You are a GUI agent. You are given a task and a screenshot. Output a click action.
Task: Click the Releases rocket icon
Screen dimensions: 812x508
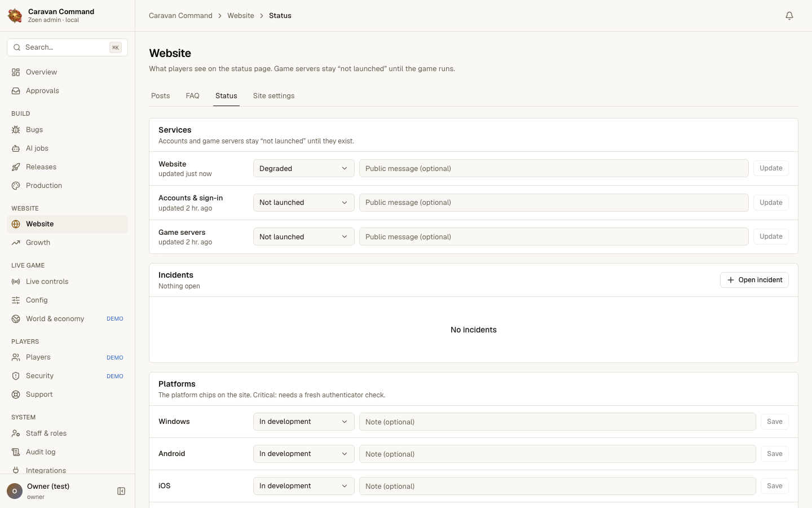coord(16,167)
